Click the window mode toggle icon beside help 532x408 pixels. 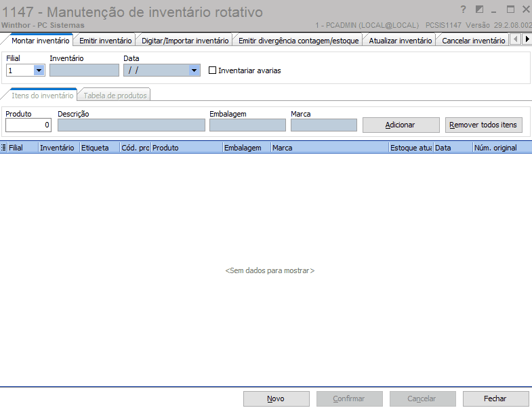(479, 9)
